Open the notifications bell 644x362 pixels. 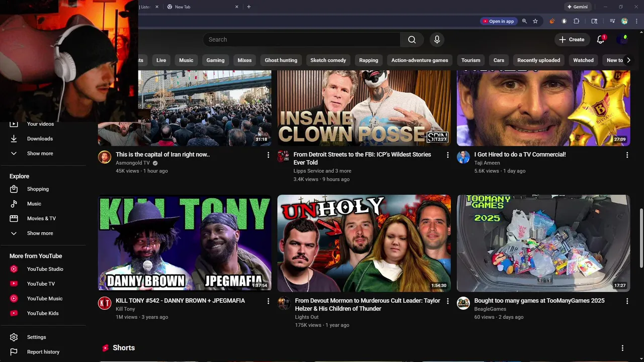[x=600, y=40]
